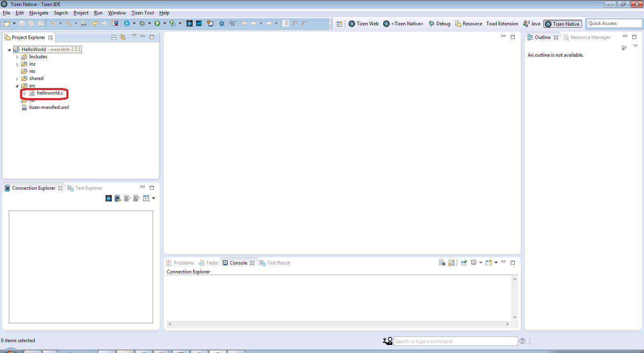This screenshot has height=353, width=644.
Task: Click the Build hammer toolbar icon
Action: click(68, 23)
